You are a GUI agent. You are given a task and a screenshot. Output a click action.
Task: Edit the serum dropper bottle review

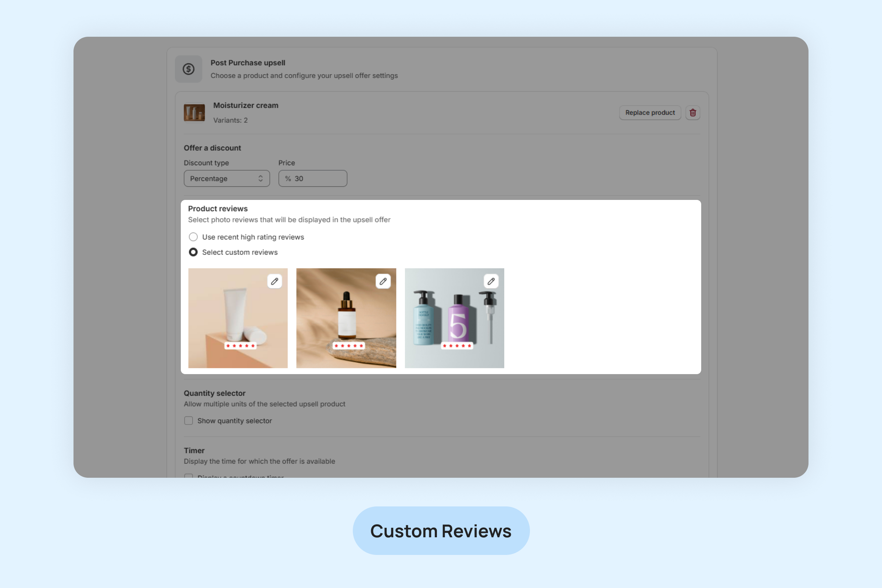click(383, 281)
